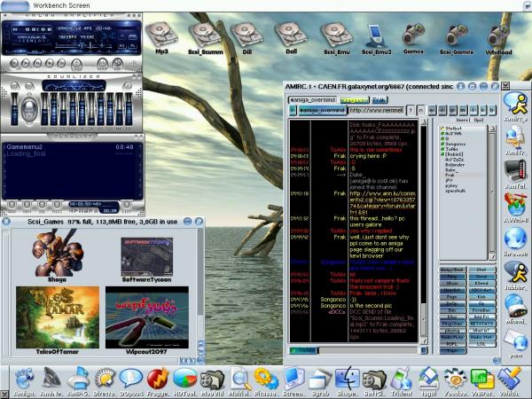
Task: Launch Voodoo gear dock icon
Action: coord(455,381)
